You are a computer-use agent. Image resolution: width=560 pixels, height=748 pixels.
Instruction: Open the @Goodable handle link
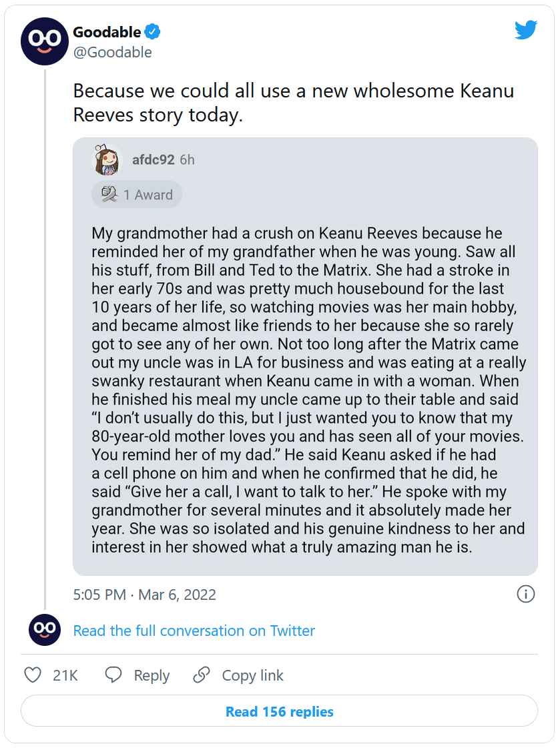(112, 52)
